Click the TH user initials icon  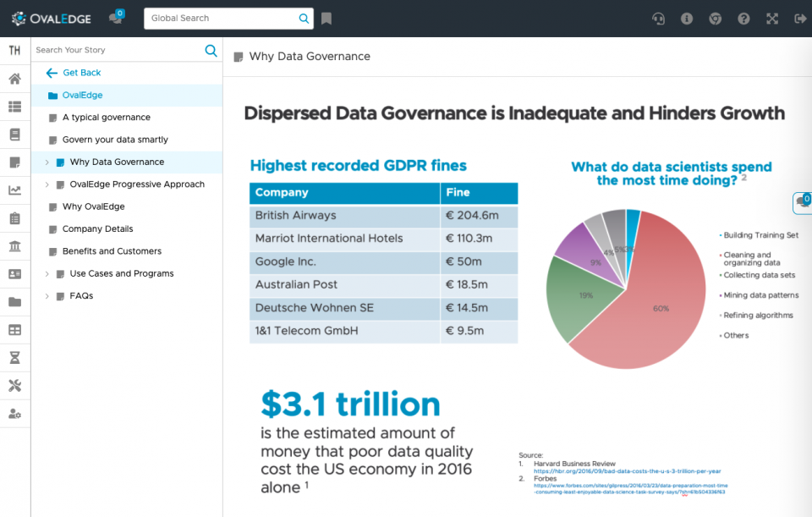pos(14,50)
